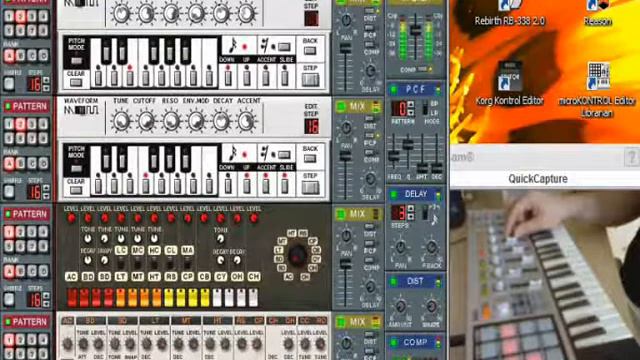Click the PCF Freq slider
This screenshot has height=360, width=640.
tap(393, 155)
